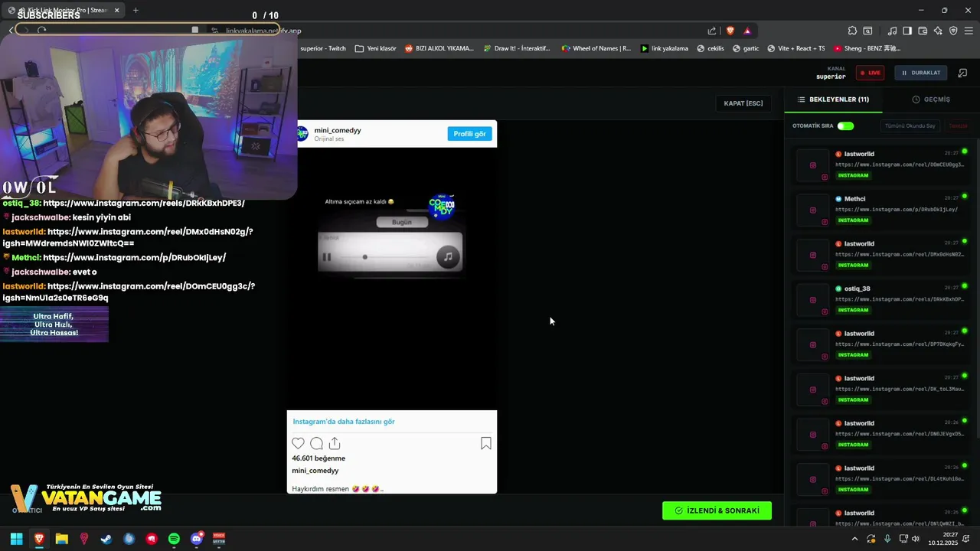Pause the audio clip in the reel
This screenshot has height=551, width=980.
[x=326, y=257]
